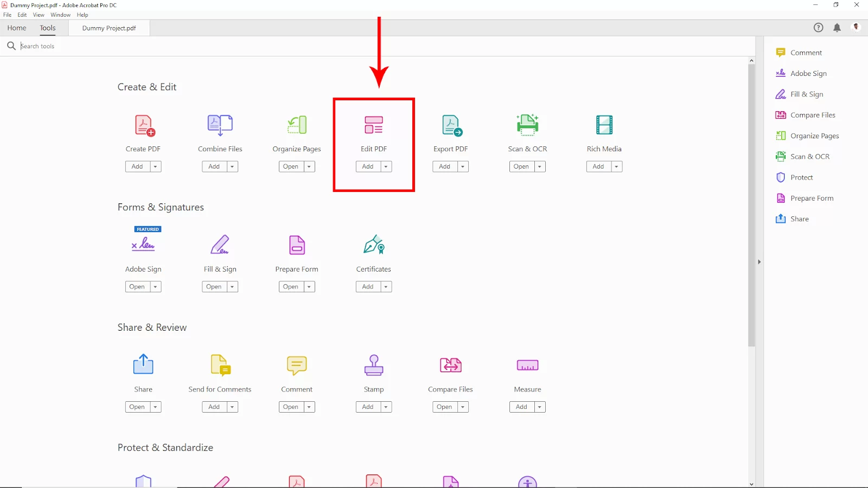
Task: Click Open button under Prepare Form
Action: coord(291,287)
